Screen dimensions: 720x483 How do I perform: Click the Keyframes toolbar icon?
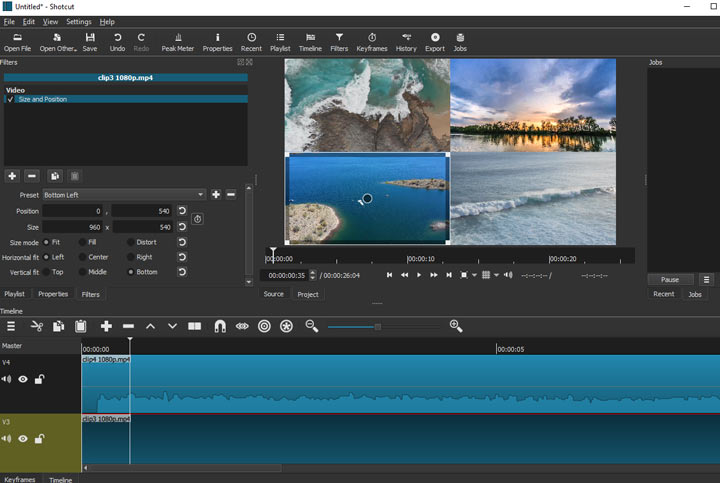point(372,41)
